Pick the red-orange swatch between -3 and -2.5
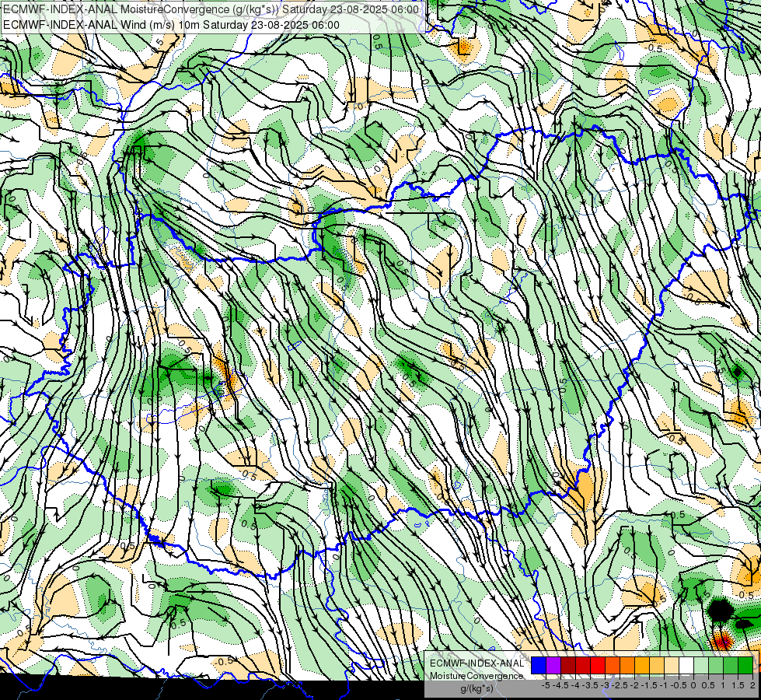The height and width of the screenshot is (700, 761). 613,666
